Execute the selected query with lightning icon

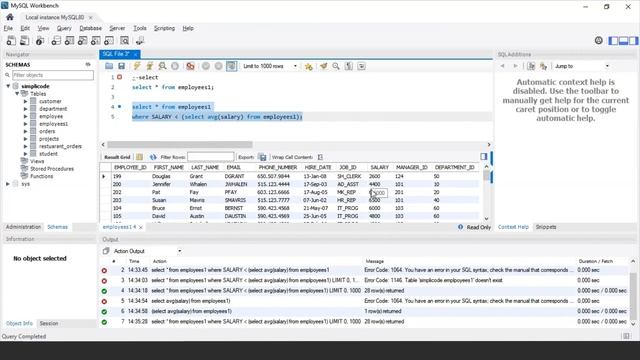pos(137,66)
